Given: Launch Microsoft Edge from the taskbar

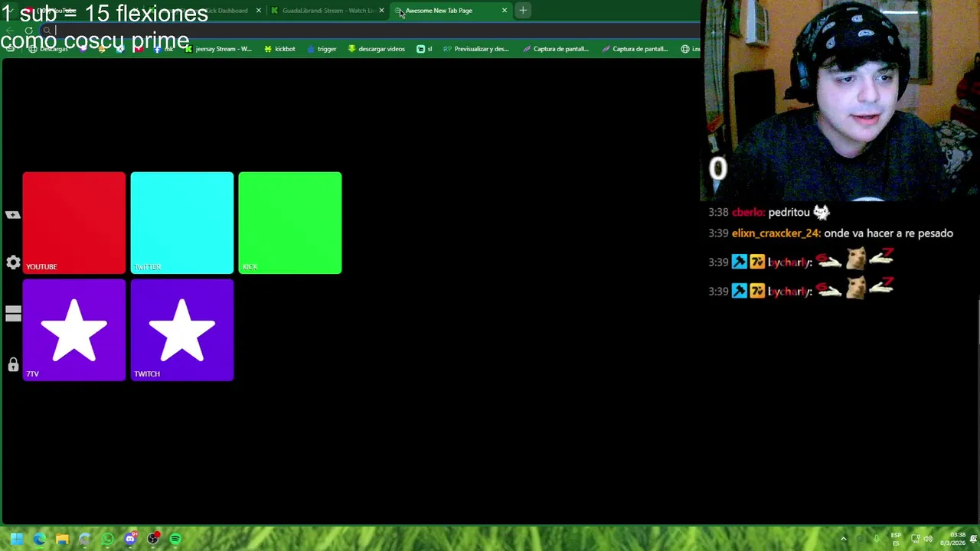Looking at the screenshot, I should click(x=39, y=539).
